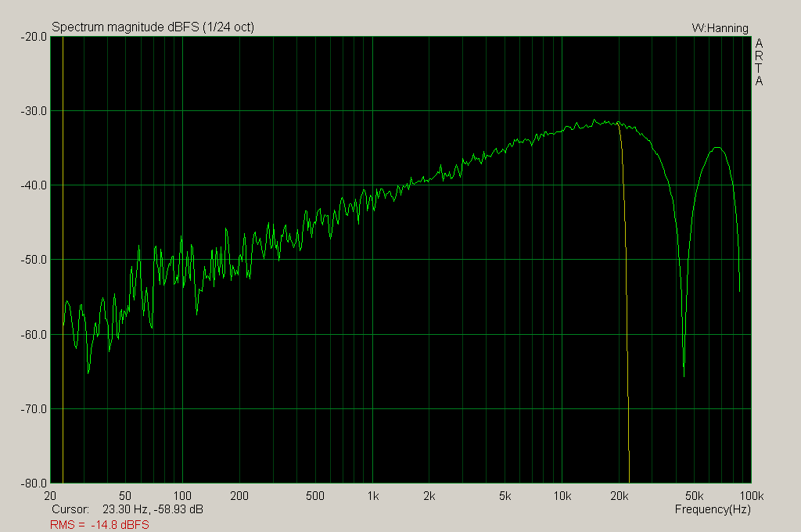Image resolution: width=801 pixels, height=532 pixels.
Task: Click the "1k" frequency axis label
Action: coord(373,496)
